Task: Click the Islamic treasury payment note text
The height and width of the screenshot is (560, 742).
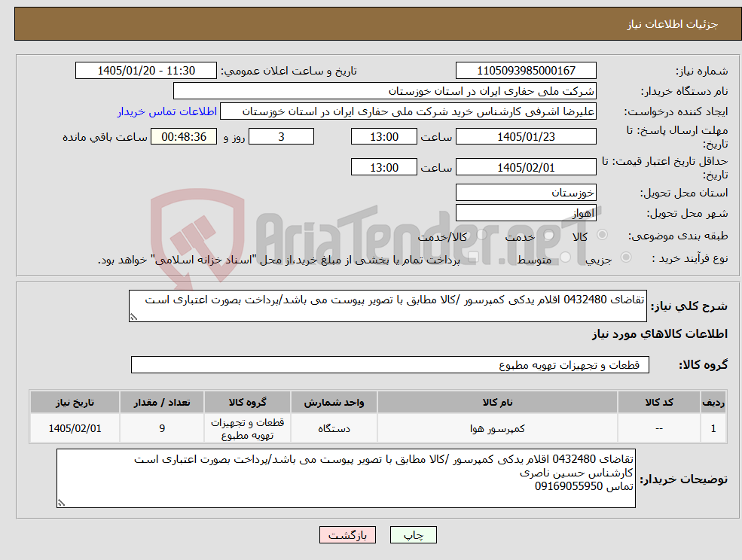Action: coord(279,260)
